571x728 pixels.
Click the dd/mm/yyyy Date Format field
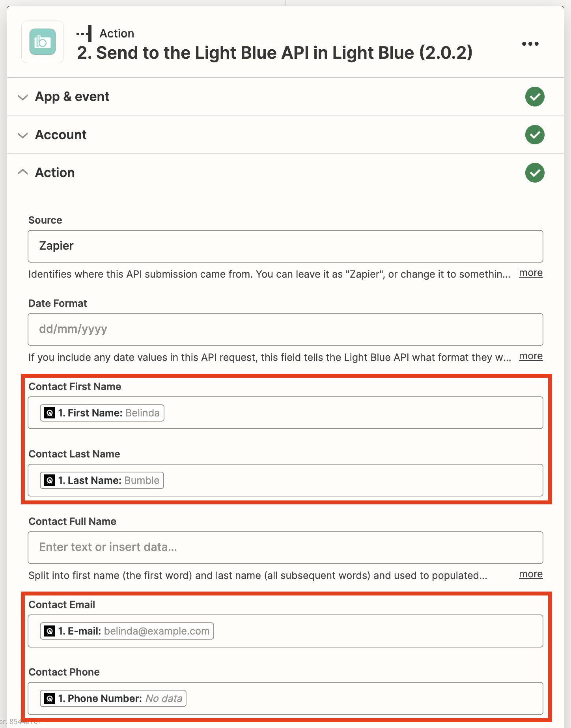coord(285,329)
